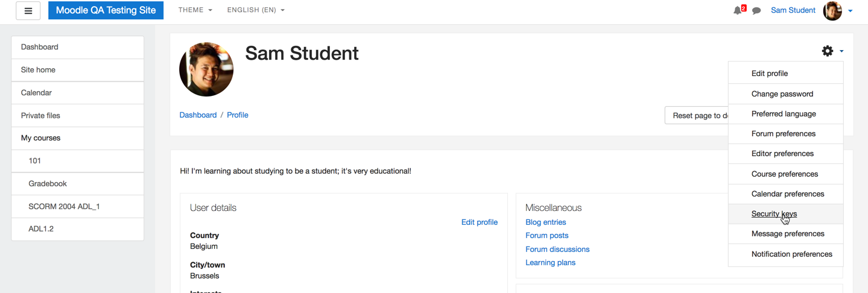This screenshot has width=868, height=293.
Task: Open Private files in the side navigation
Action: [78, 116]
